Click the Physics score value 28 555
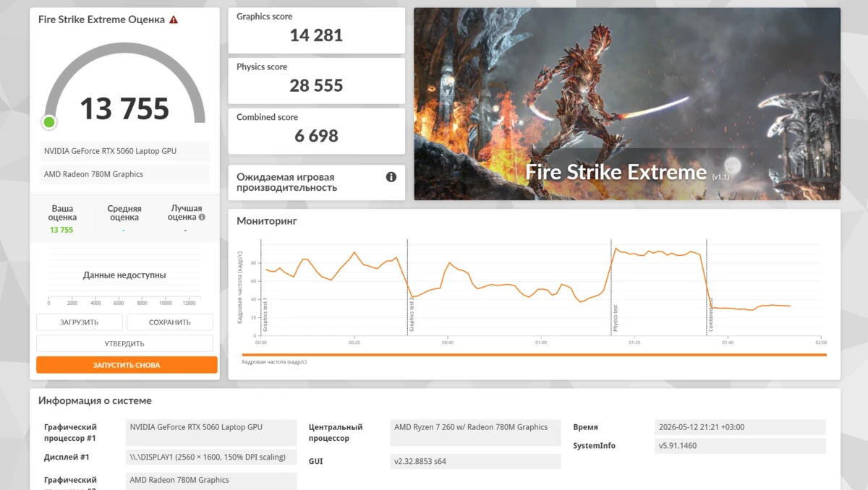Image resolution: width=868 pixels, height=490 pixels. coord(317,85)
